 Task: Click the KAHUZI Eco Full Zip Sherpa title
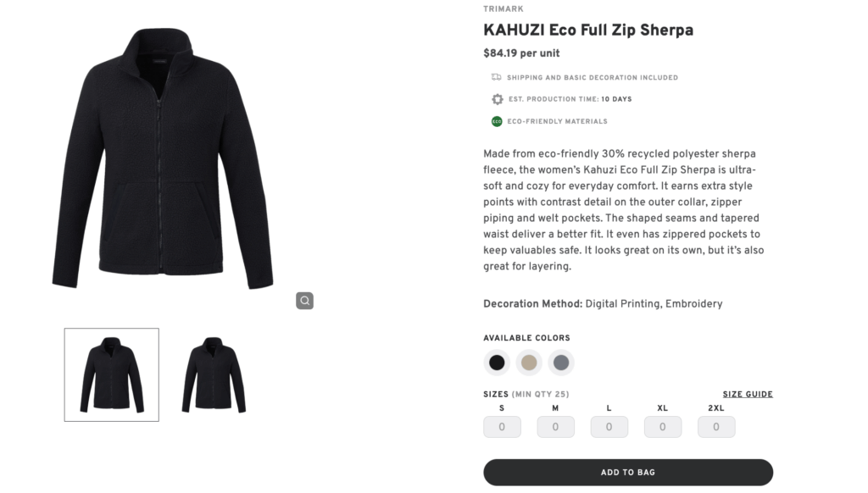[588, 30]
